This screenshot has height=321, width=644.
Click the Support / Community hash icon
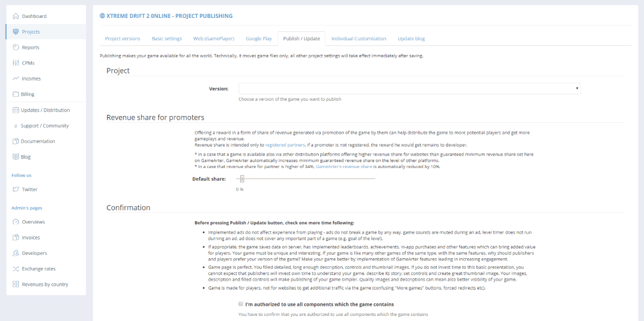(16, 126)
